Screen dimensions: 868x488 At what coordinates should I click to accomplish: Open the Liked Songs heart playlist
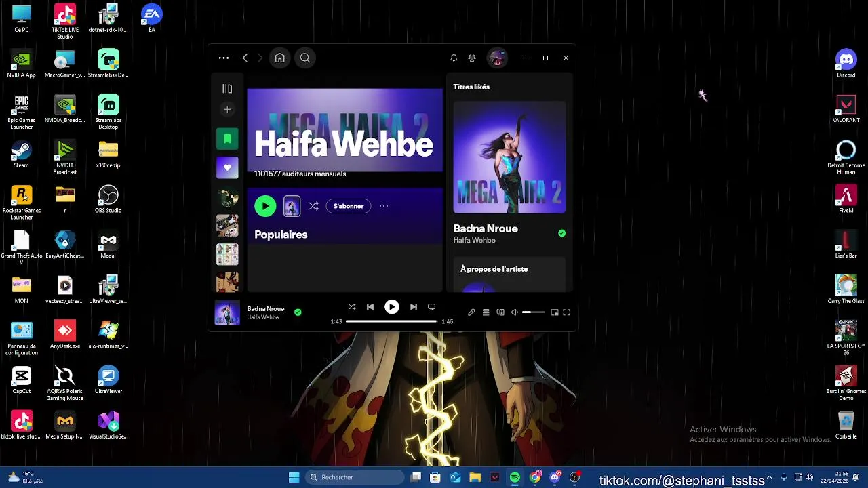[227, 168]
